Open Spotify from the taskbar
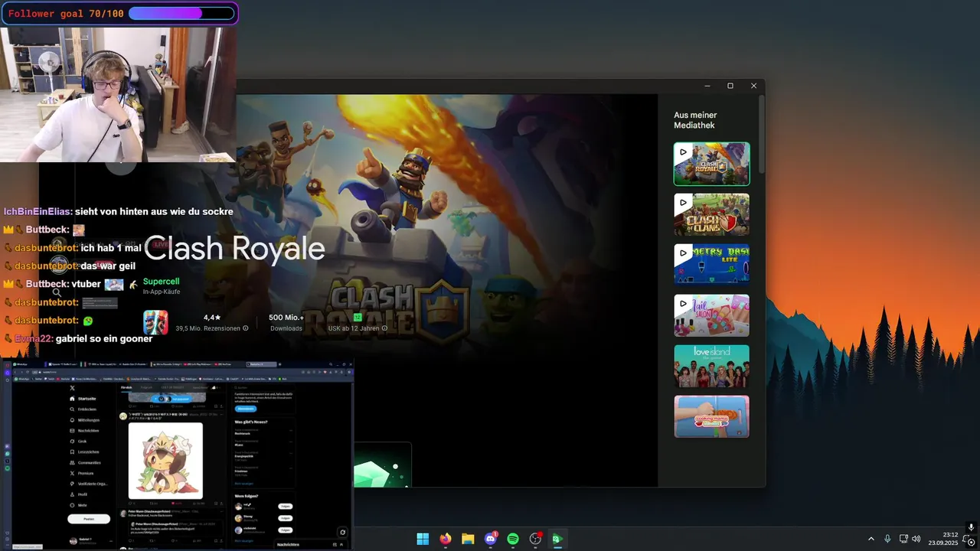Viewport: 980px width, 551px height. click(x=513, y=539)
